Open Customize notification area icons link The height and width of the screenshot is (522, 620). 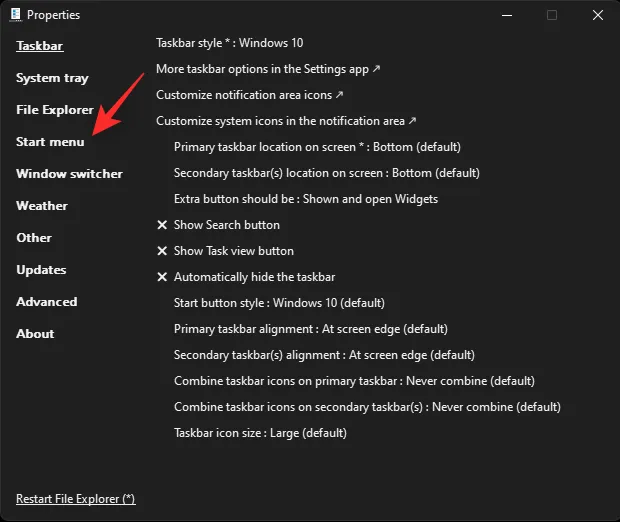(x=250, y=95)
